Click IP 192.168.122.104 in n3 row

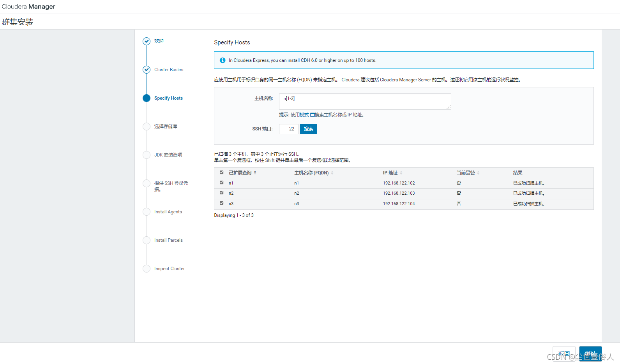click(399, 204)
